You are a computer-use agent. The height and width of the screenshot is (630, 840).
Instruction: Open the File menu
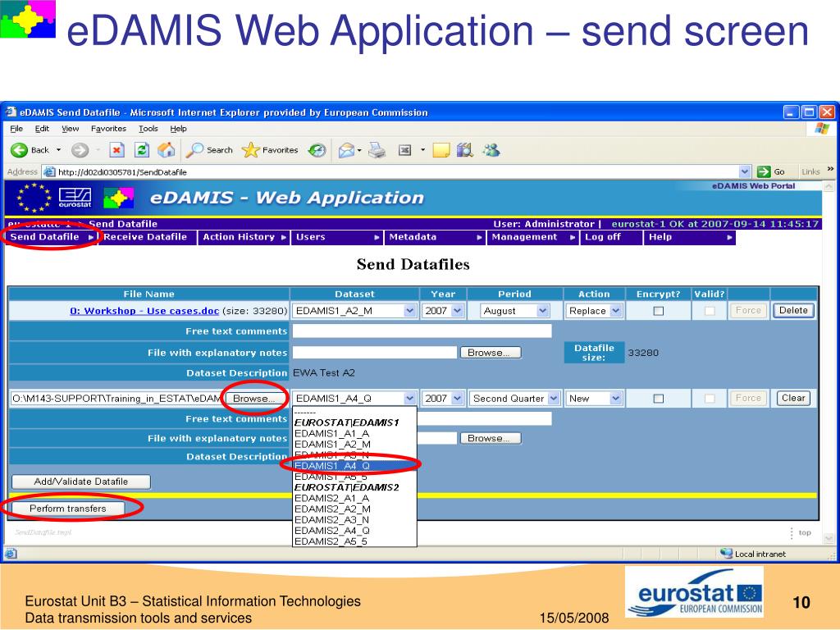(16, 129)
